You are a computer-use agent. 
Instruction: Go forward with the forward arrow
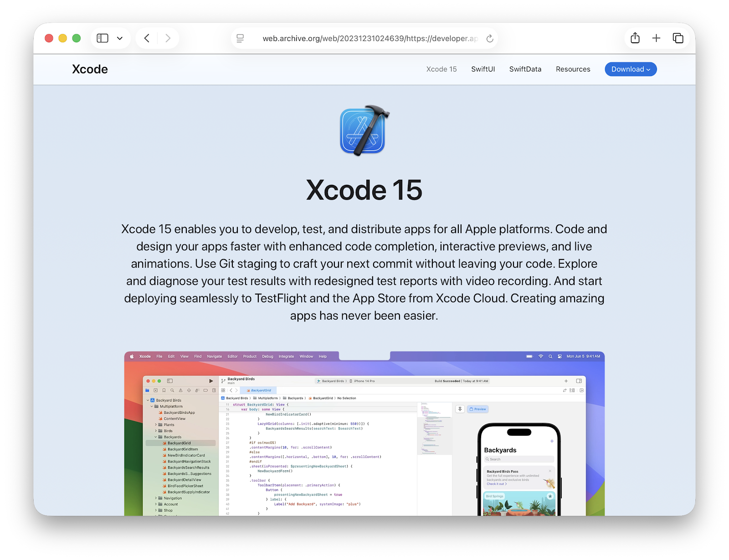pos(168,38)
